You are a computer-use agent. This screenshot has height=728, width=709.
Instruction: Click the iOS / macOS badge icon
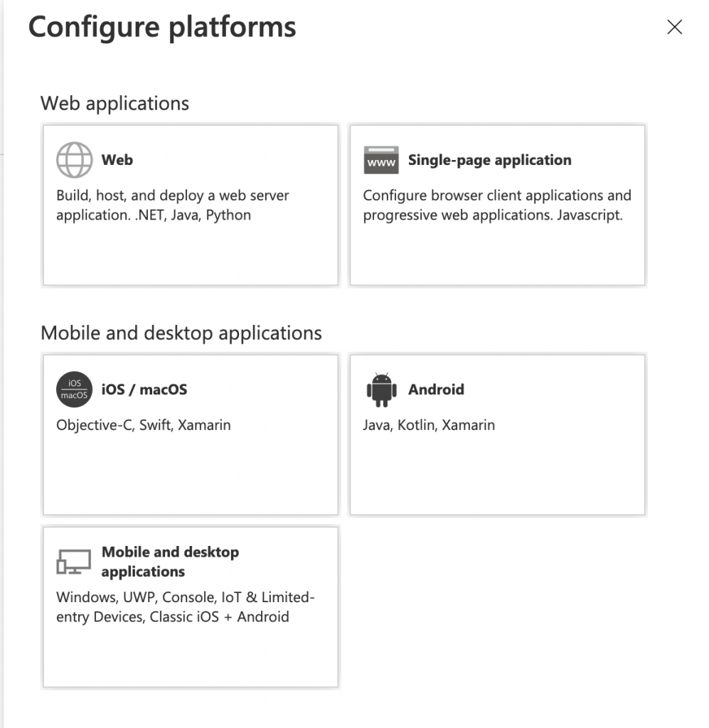pos(74,389)
